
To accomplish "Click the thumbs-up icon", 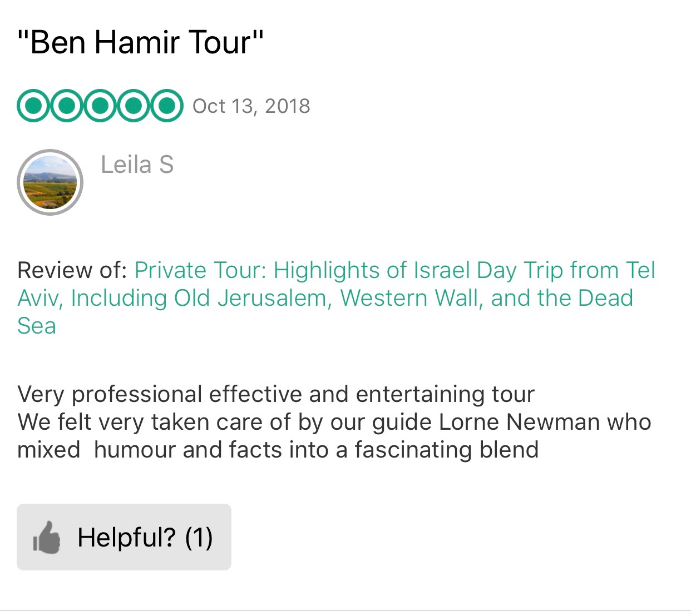I will [x=47, y=538].
